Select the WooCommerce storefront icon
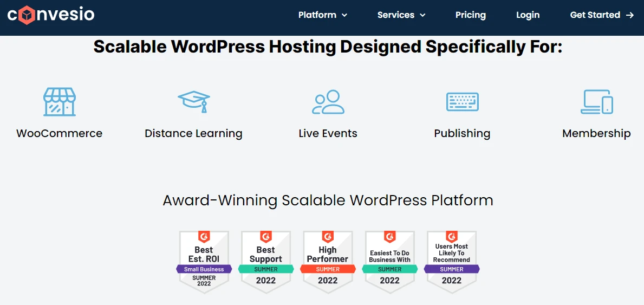Screen dimensions: 644x305 [60, 102]
